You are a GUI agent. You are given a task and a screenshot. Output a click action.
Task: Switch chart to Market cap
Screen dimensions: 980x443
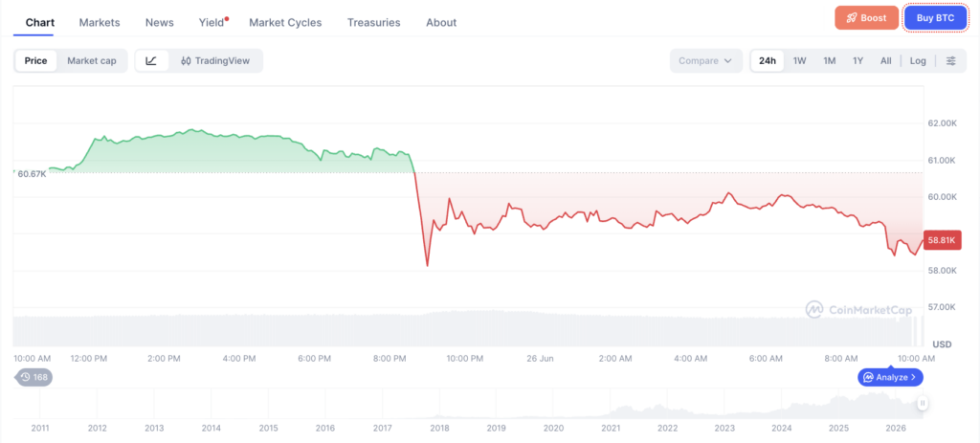click(x=92, y=60)
